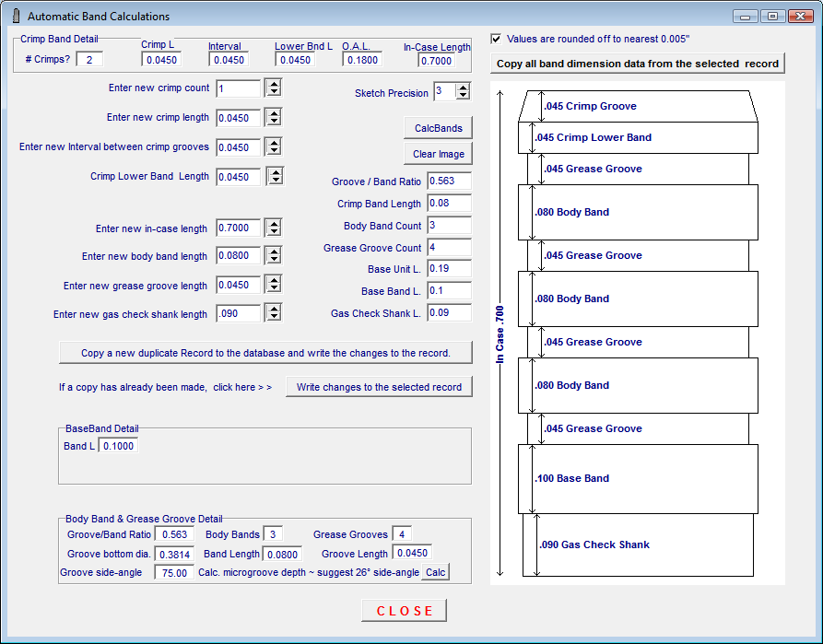Increase the new crimp count with up arrow
The height and width of the screenshot is (644, 823).
point(274,84)
